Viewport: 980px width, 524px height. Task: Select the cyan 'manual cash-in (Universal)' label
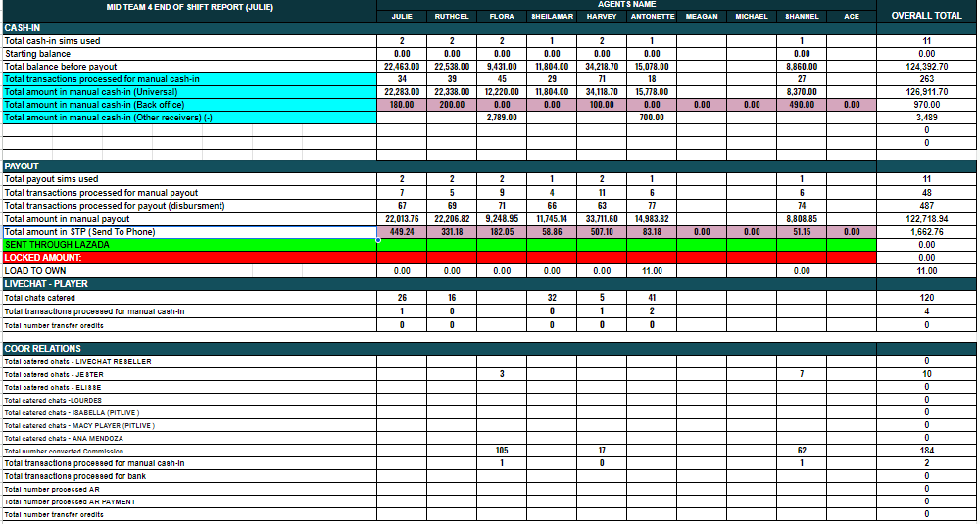189,92
